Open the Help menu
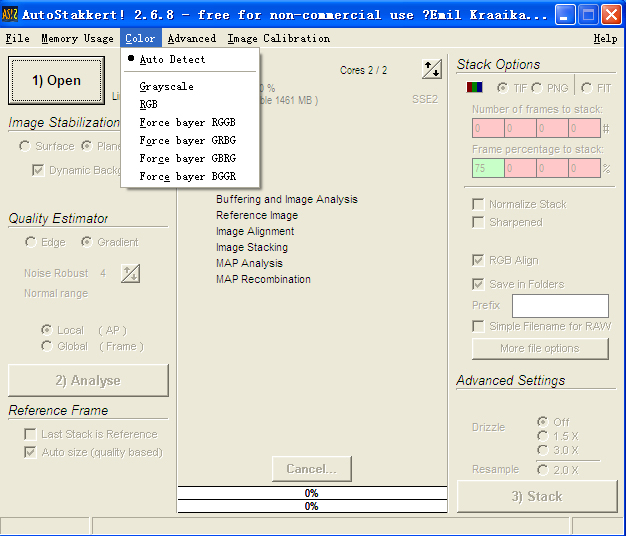Viewport: 626px width, 536px height. [x=605, y=38]
